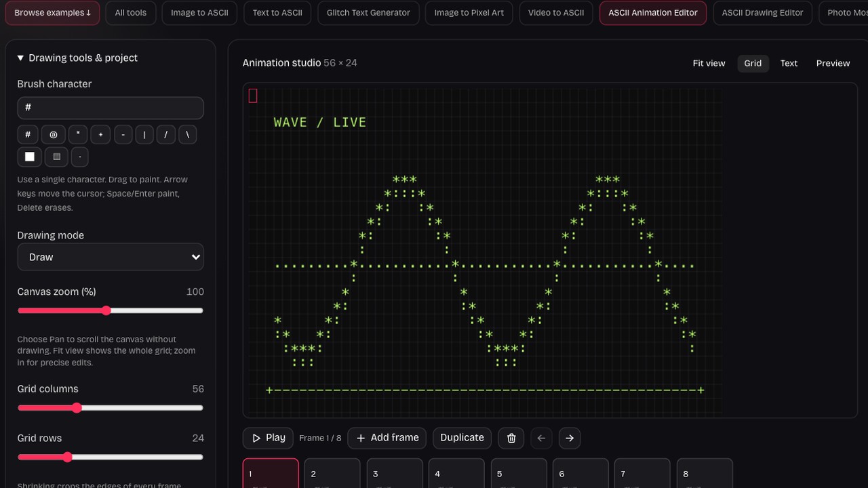Select frame 8 thumbnail
868x488 pixels.
click(705, 473)
